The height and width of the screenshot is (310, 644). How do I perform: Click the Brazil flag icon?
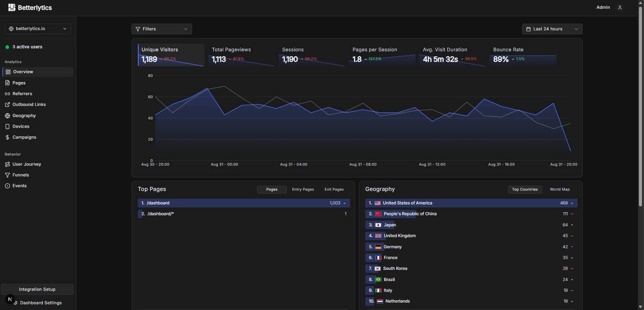378,280
